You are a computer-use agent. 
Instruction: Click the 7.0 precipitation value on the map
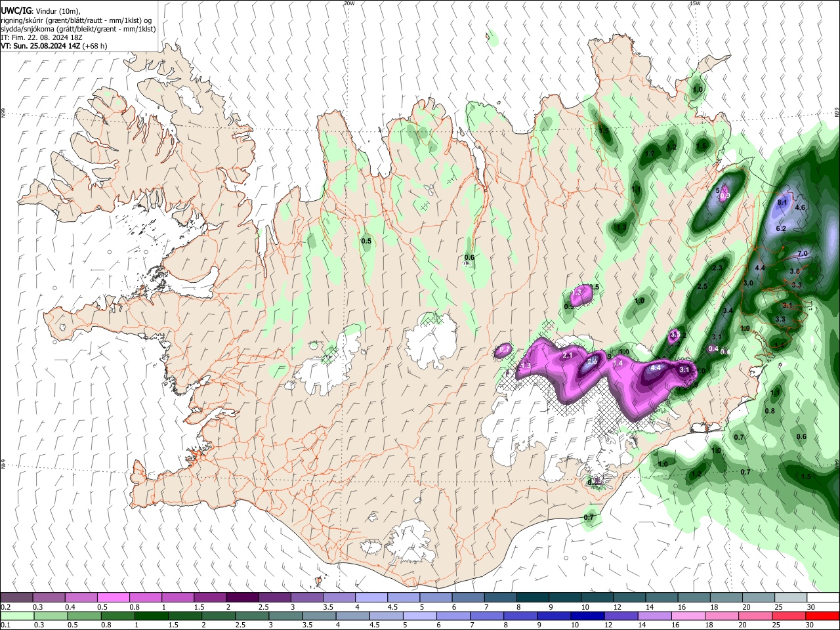click(x=803, y=253)
